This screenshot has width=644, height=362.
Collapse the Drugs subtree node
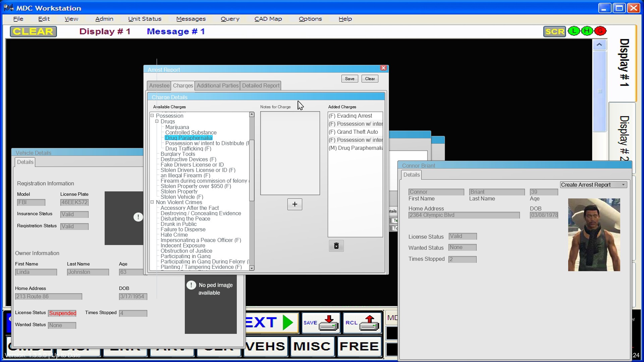click(x=157, y=121)
